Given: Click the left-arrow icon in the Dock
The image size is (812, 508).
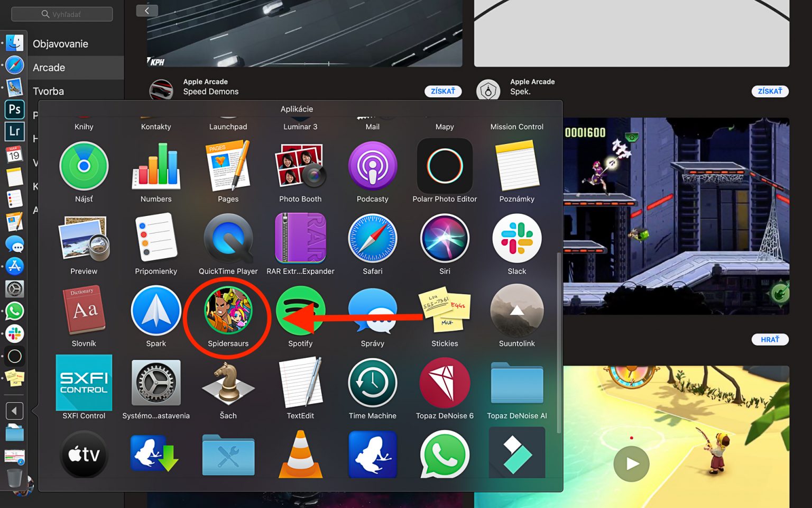Looking at the screenshot, I should 14,411.
